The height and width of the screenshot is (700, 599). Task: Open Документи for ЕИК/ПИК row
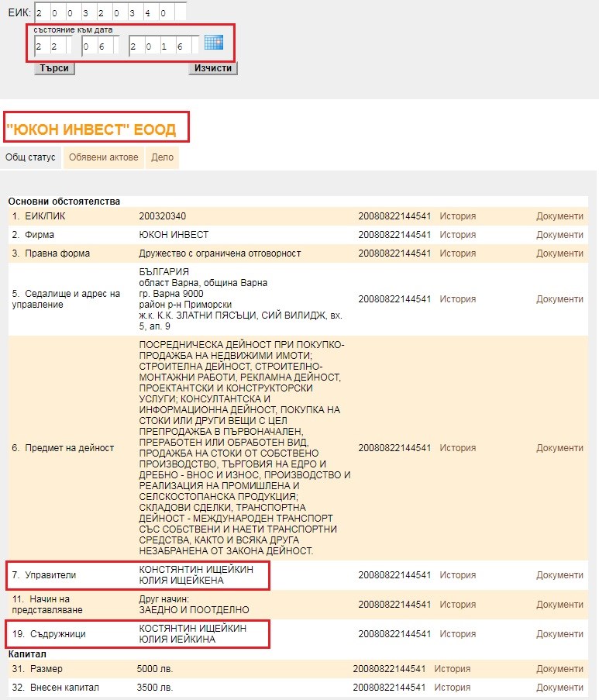559,216
